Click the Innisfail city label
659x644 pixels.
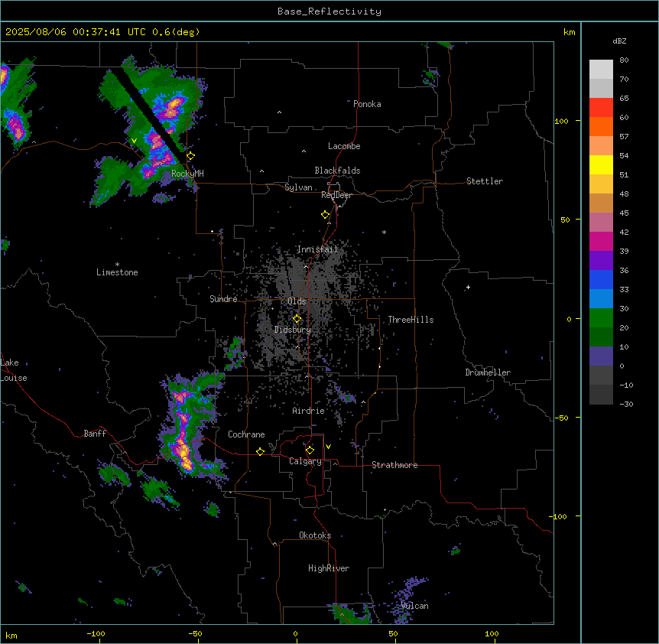pyautogui.click(x=317, y=249)
